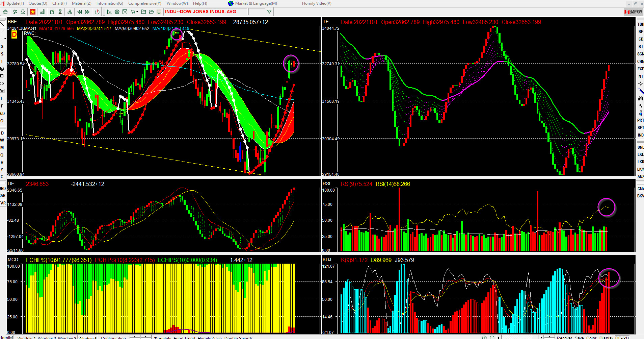The height and width of the screenshot is (339, 644).
Task: Click the rewind double-arrow toolbar icon
Action: (79, 12)
